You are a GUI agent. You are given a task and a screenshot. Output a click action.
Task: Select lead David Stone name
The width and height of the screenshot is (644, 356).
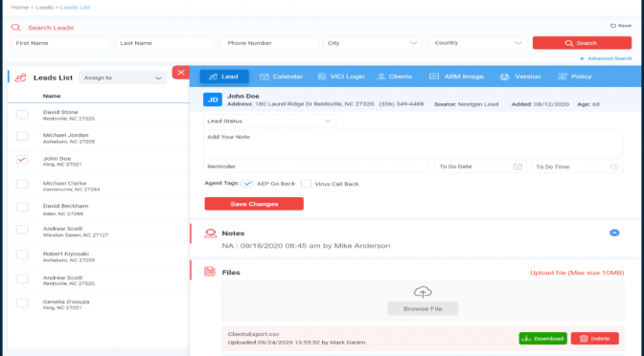tap(60, 112)
